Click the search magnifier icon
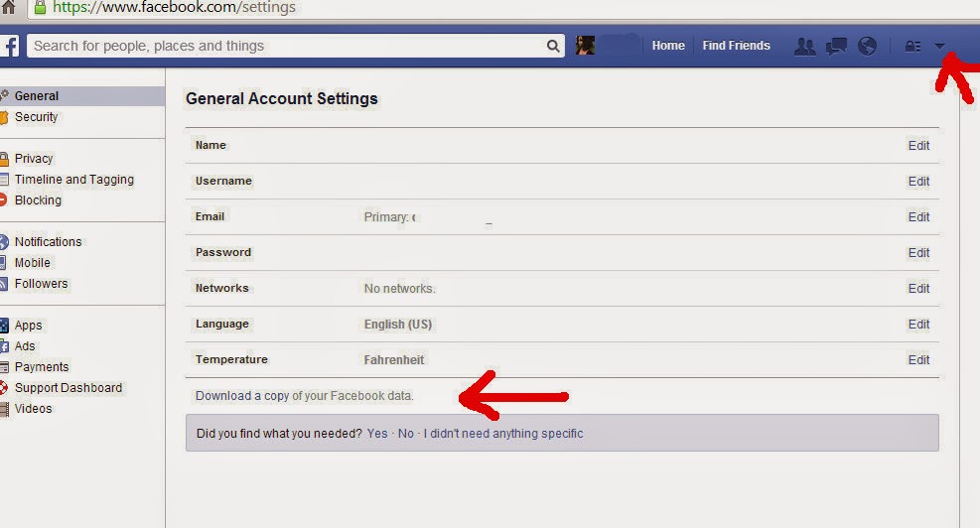Screen dimensions: 980x528 552,46
